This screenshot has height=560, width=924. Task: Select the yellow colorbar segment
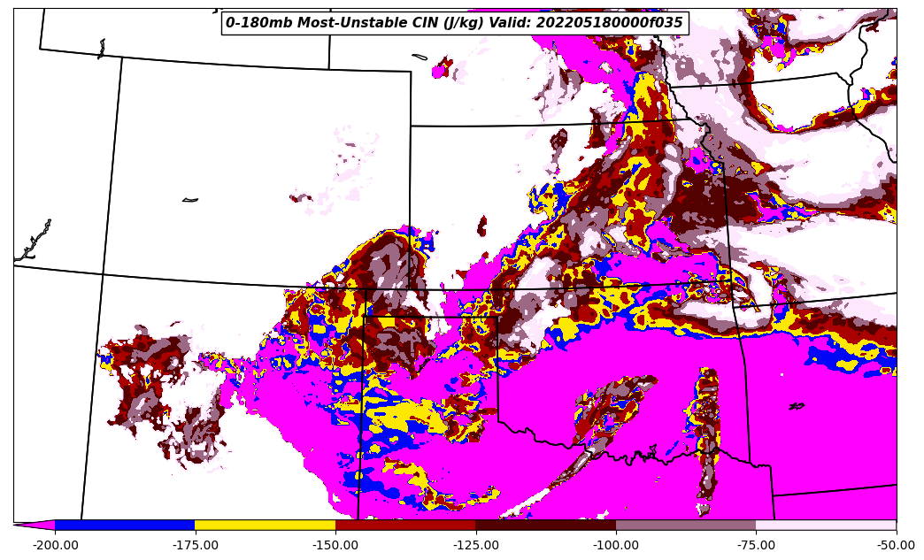(265, 525)
